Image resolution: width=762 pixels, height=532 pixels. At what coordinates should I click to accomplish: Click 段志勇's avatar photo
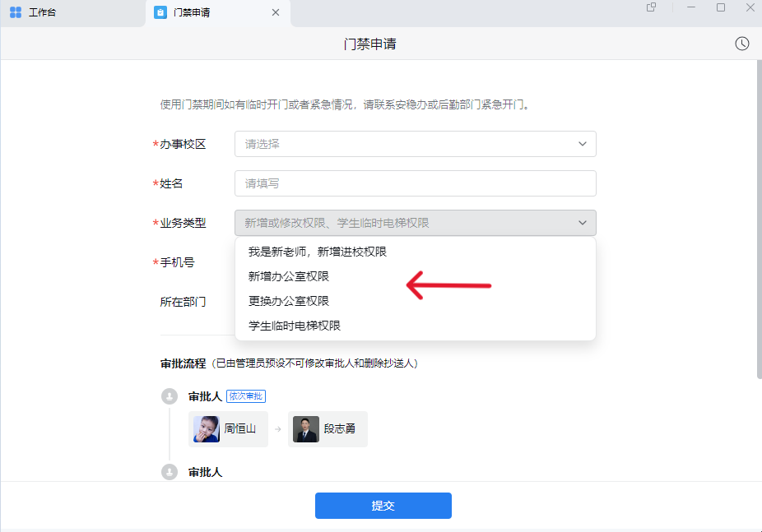pos(306,428)
